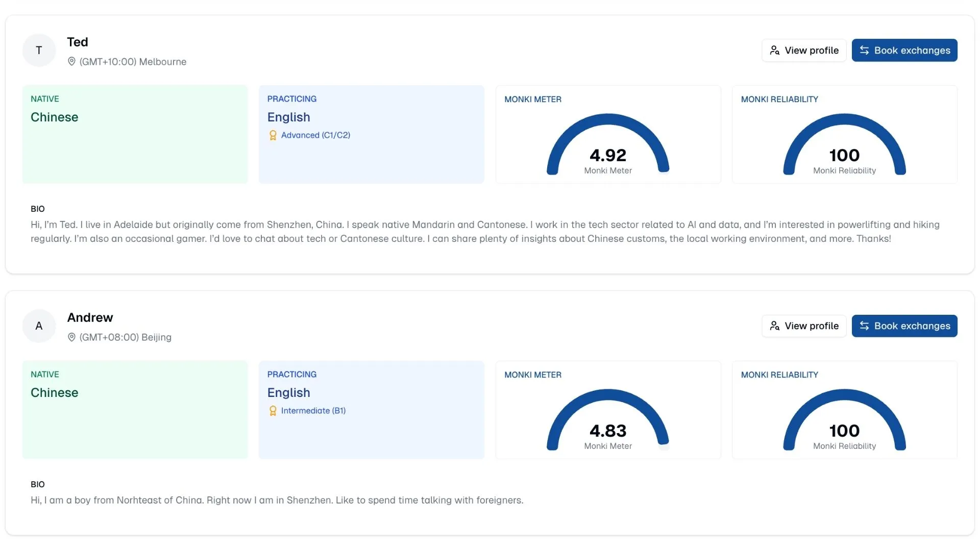Click Andrew's Monki Reliability gauge
The image size is (980, 551).
pyautogui.click(x=844, y=421)
